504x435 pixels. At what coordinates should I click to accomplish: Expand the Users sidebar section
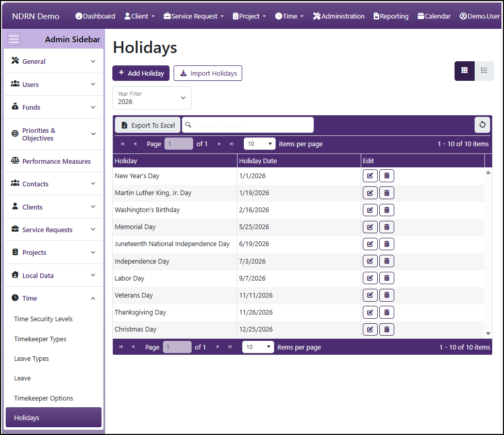click(x=54, y=84)
